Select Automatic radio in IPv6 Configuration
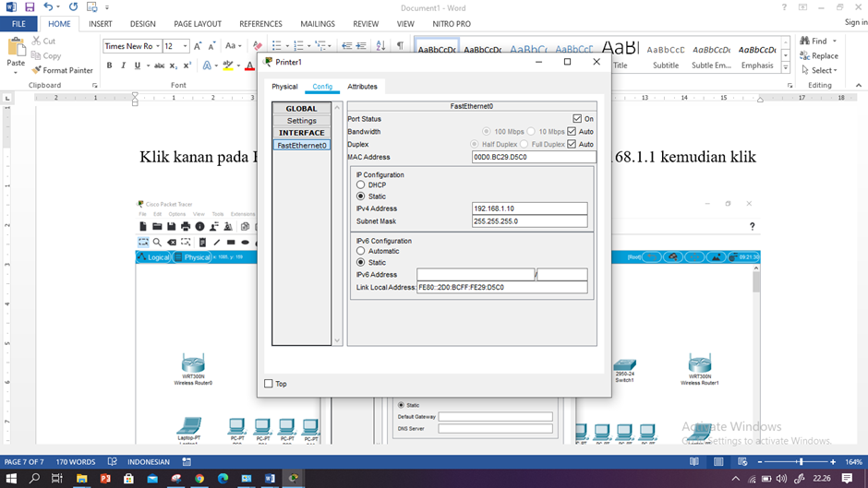This screenshot has height=488, width=868. (x=360, y=251)
